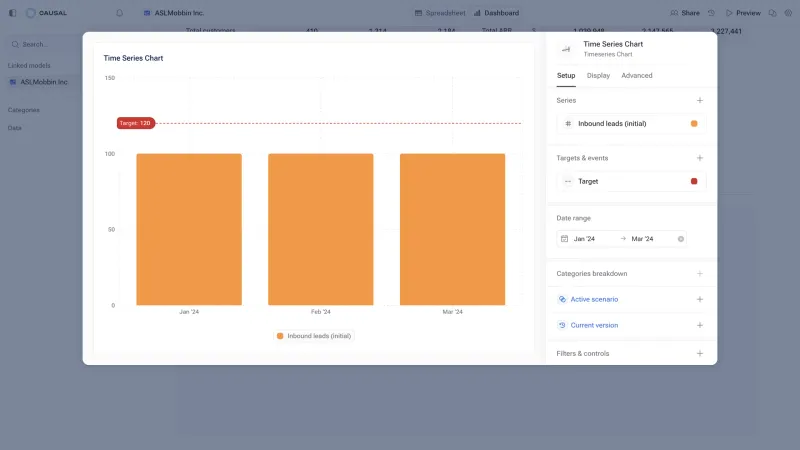This screenshot has width=800, height=450.
Task: Click the dashed line icon on Target
Action: [568, 181]
